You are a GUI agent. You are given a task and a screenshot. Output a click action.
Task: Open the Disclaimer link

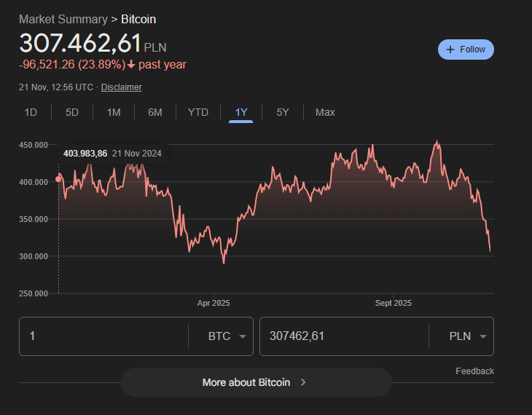point(121,87)
